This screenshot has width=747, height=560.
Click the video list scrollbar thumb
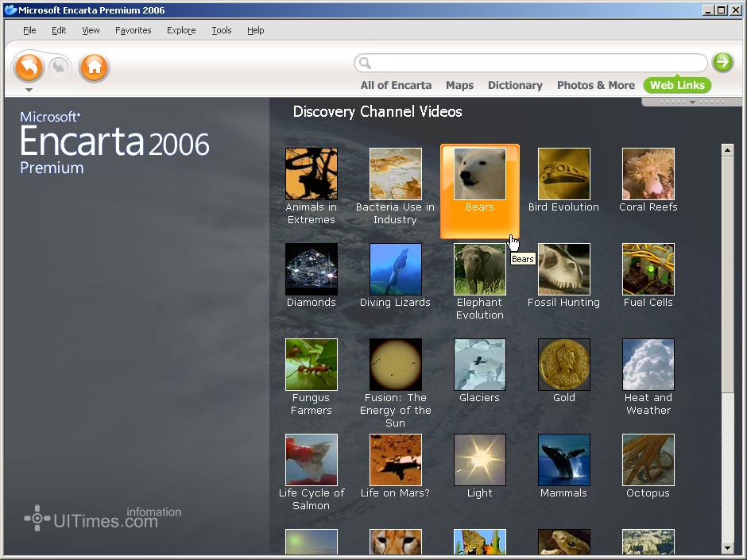pos(727,275)
